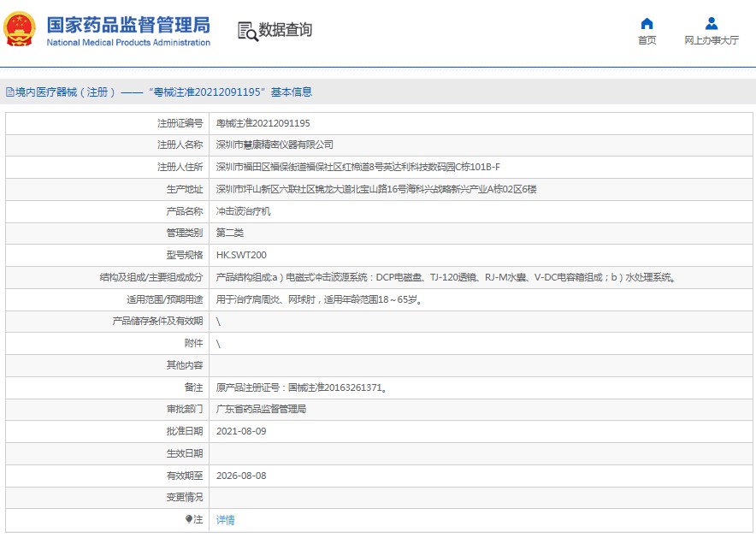
Task: Select product name 冲击波治疗机
Action: (243, 211)
